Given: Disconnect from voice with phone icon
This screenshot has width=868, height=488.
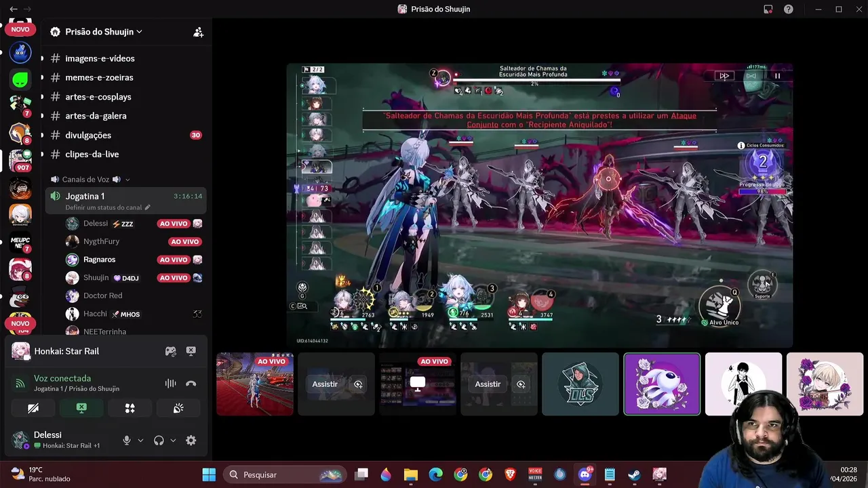Looking at the screenshot, I should coord(191,384).
